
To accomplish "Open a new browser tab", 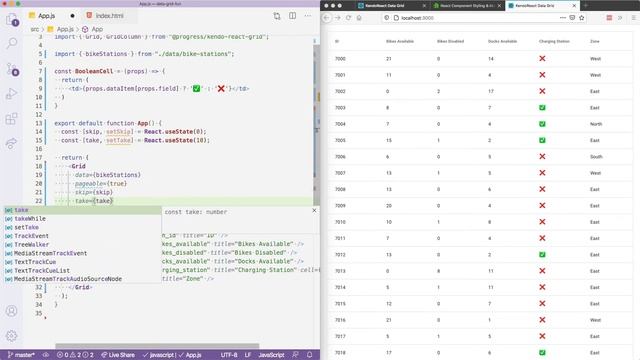I will click(x=586, y=6).
